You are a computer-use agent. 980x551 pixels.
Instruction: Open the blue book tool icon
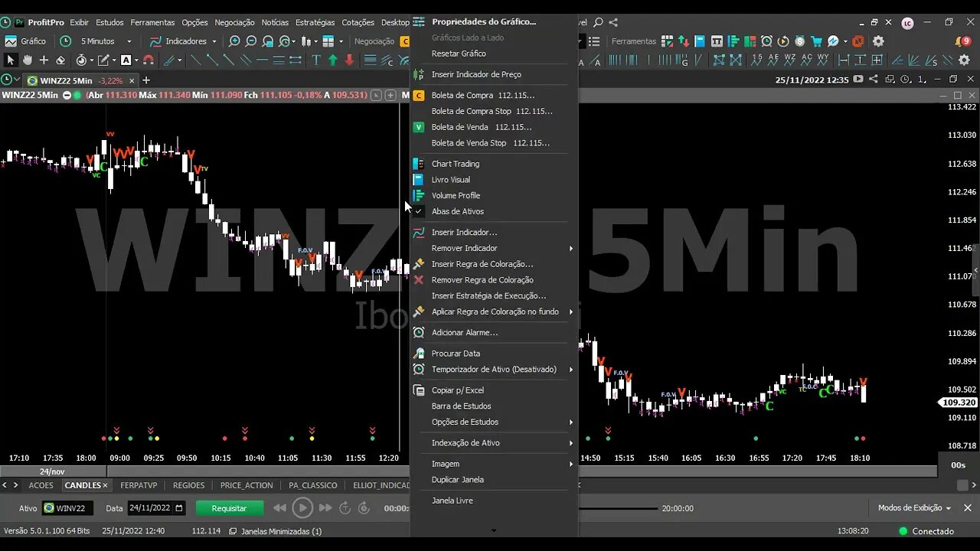click(699, 41)
